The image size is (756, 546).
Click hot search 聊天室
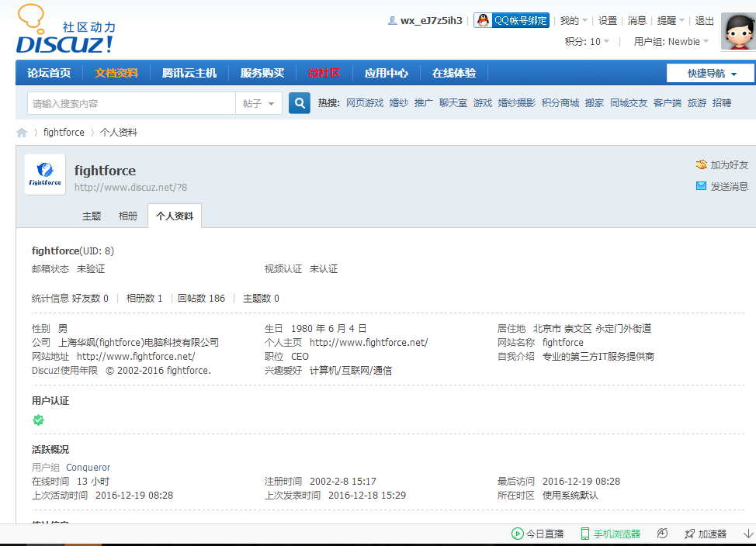click(x=453, y=102)
